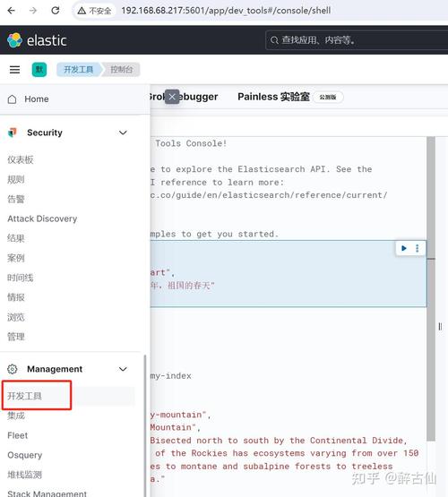Click the elasticsearch/reference/current URL text in the console
The height and width of the screenshot is (497, 448).
[269, 195]
